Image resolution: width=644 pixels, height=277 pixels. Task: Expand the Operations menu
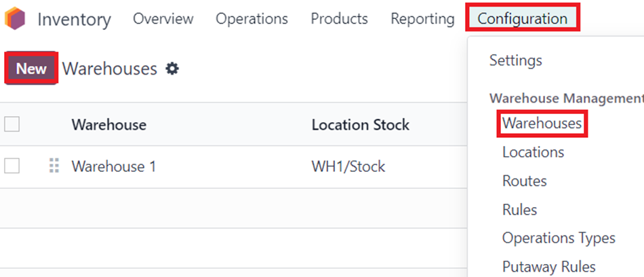(251, 19)
